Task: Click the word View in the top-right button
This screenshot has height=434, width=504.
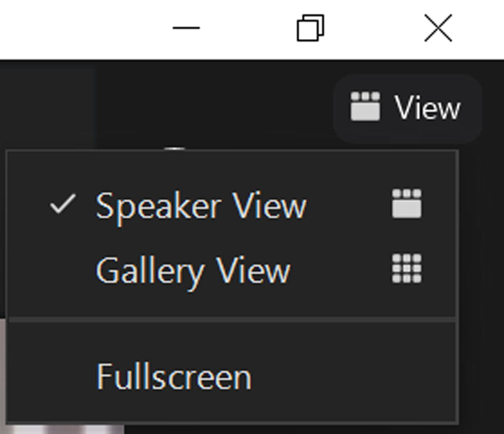Action: 428,108
